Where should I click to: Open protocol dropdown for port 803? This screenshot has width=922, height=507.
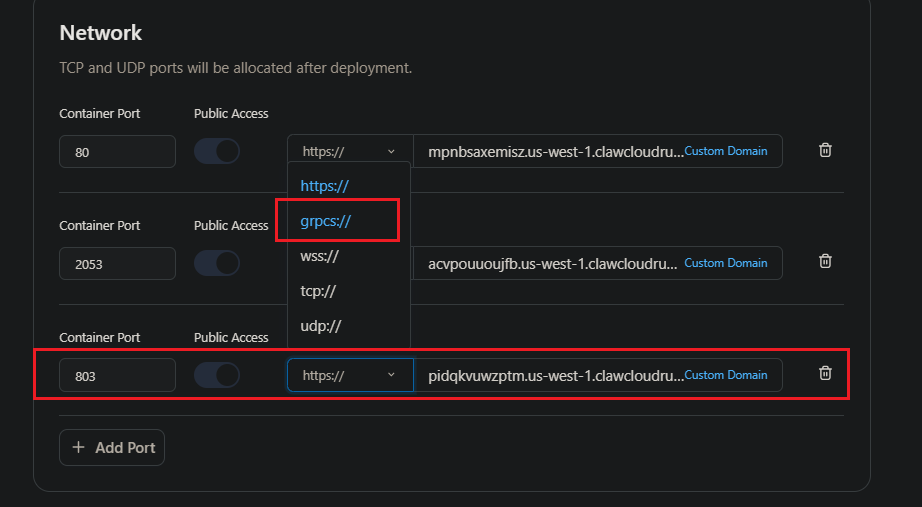point(350,375)
